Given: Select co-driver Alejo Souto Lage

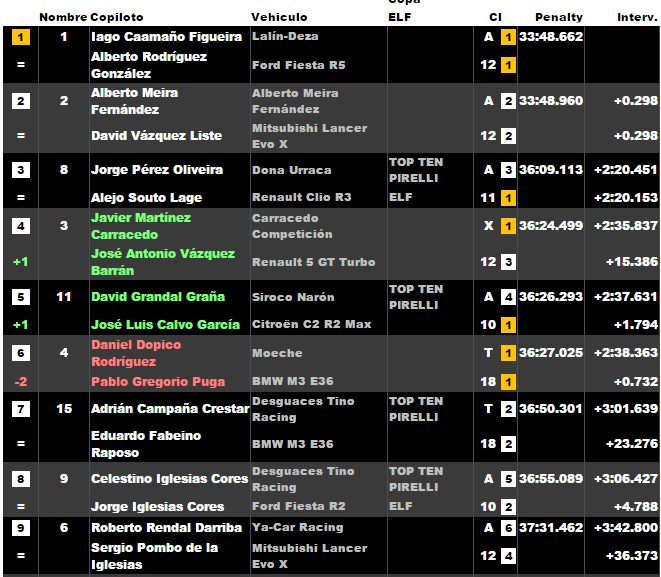Looking at the screenshot, I should pyautogui.click(x=146, y=198).
